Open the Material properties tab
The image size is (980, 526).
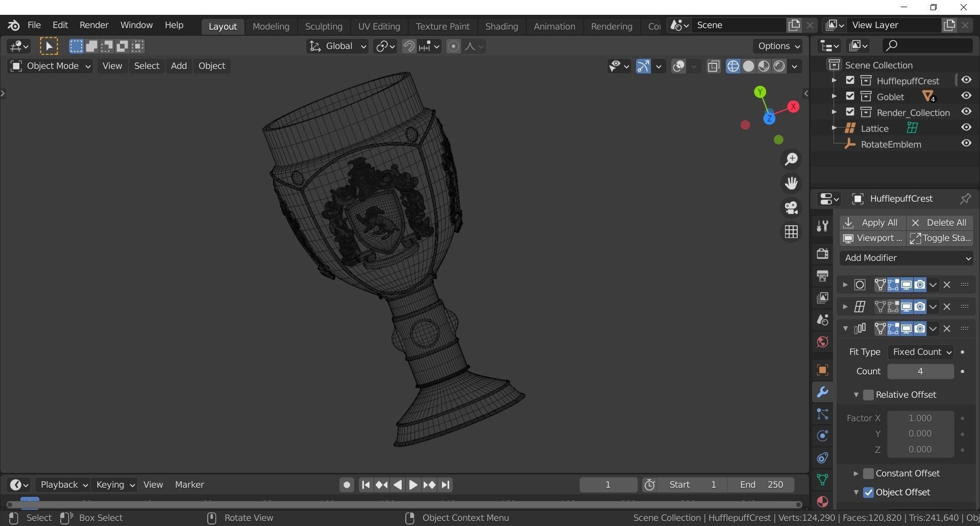822,501
